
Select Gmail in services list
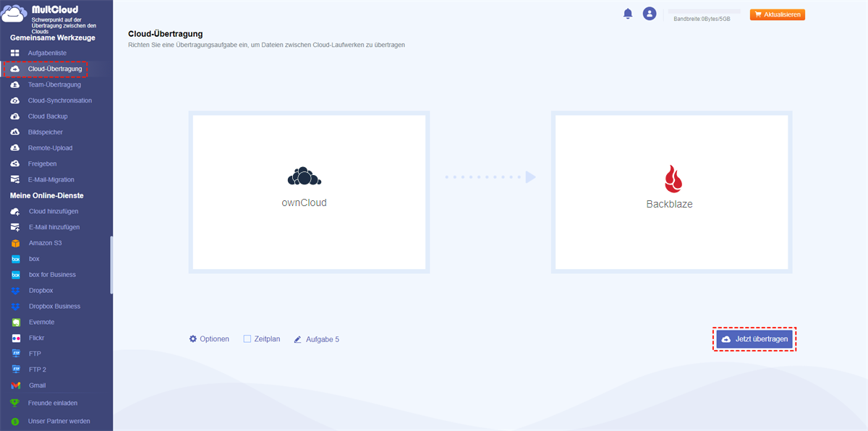click(x=37, y=385)
